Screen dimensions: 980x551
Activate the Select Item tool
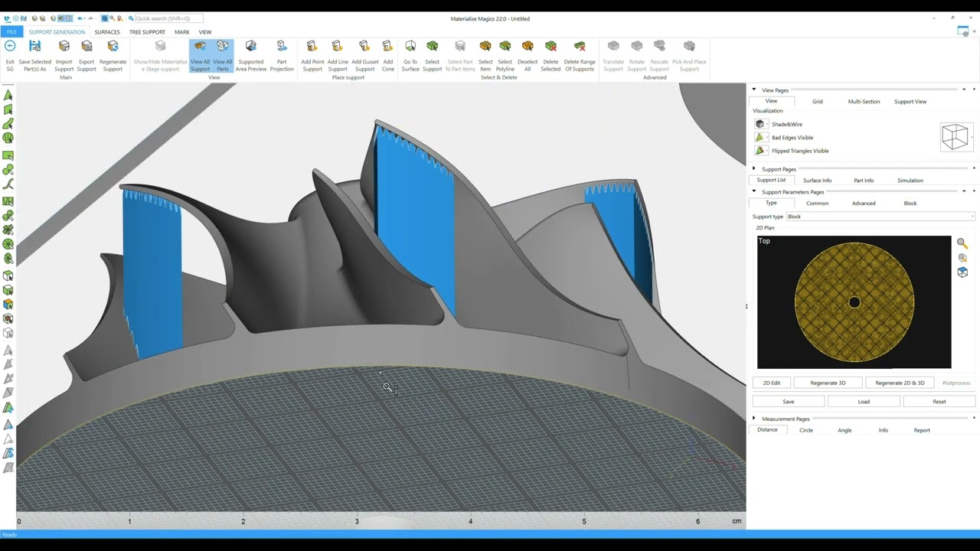(x=485, y=57)
